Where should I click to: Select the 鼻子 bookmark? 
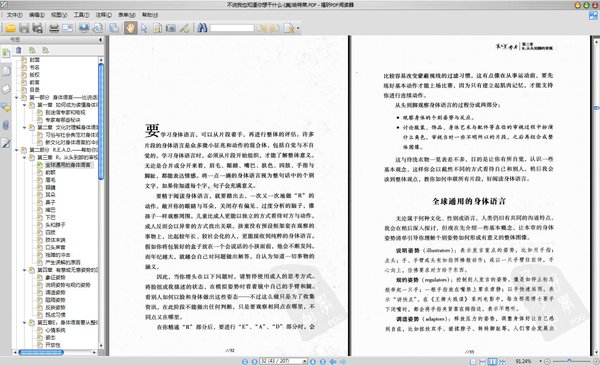point(50,203)
